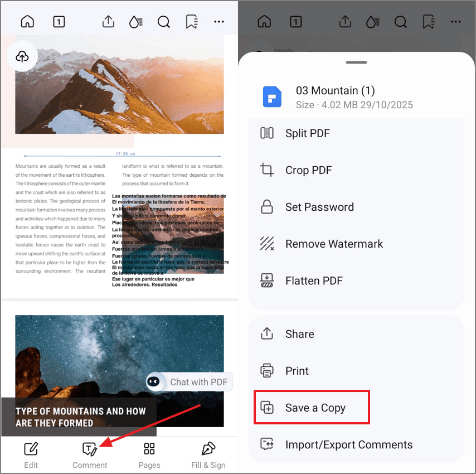
Task: Open Search with the magnifier icon
Action: click(163, 21)
